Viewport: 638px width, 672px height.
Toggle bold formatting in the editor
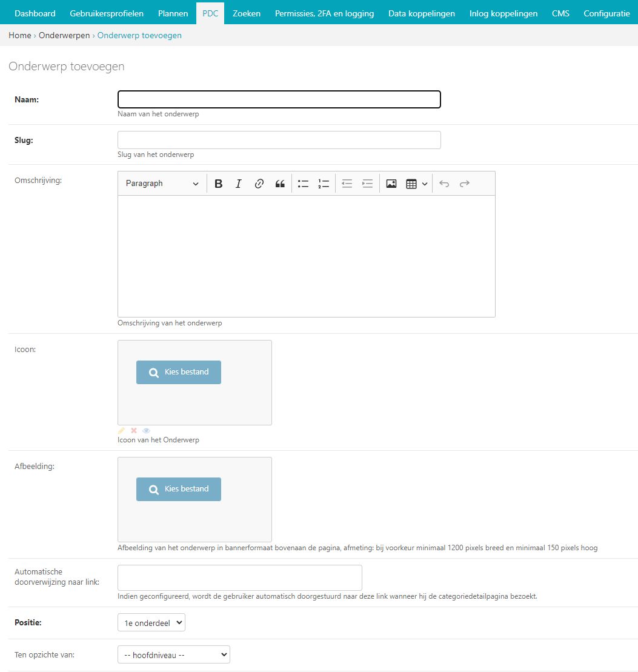click(219, 184)
